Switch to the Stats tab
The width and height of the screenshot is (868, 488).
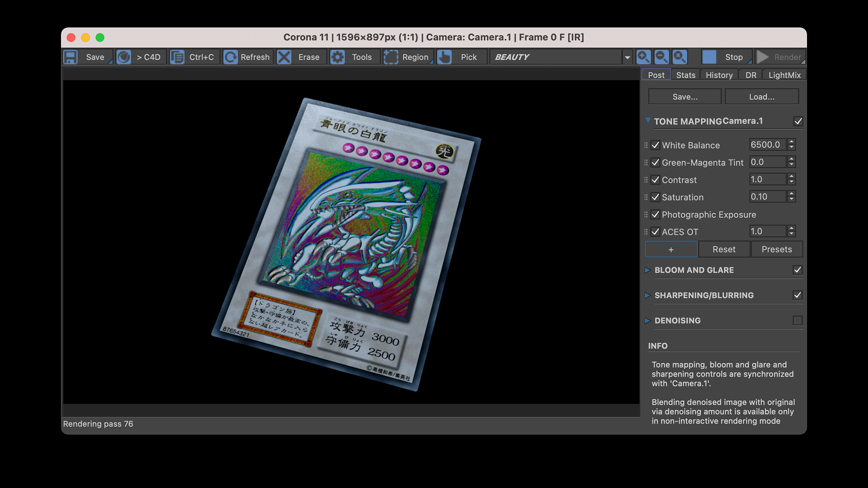(685, 75)
